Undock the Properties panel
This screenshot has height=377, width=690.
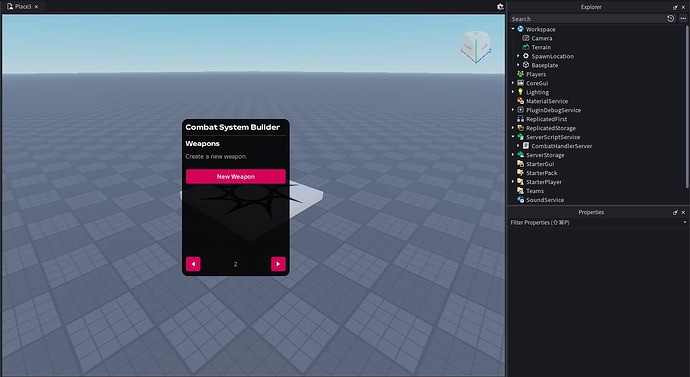675,212
